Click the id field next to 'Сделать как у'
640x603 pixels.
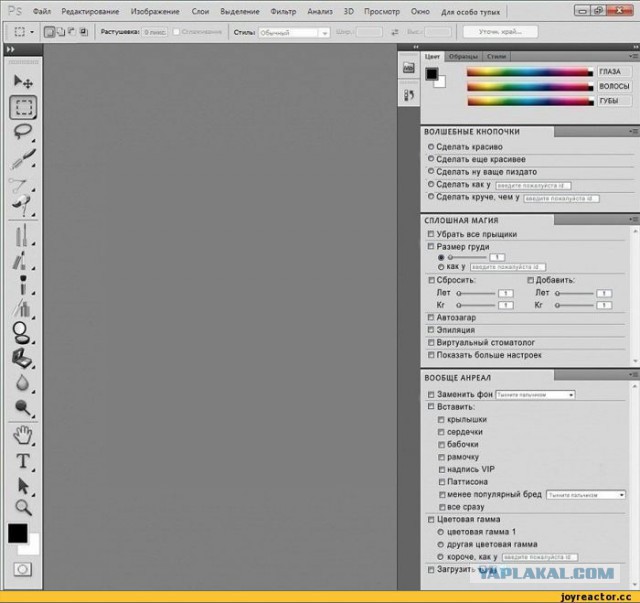pos(533,186)
